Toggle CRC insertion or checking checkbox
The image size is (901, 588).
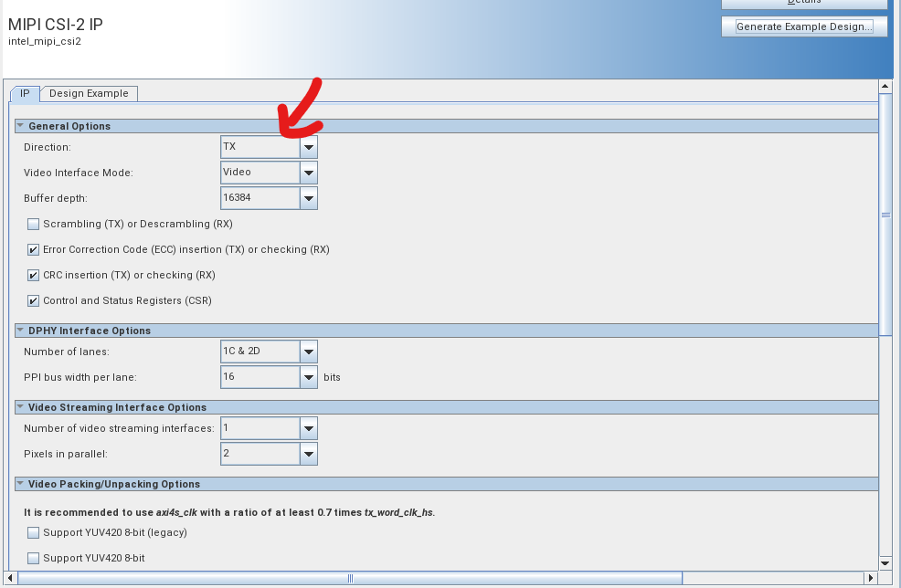[x=33, y=275]
